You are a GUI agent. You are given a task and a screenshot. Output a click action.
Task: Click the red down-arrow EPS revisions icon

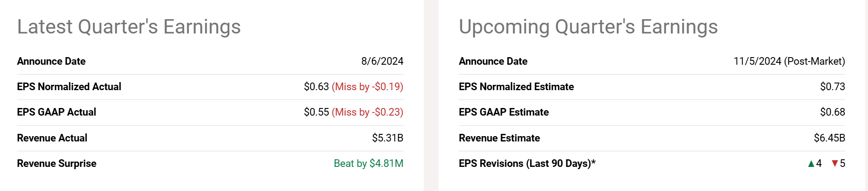[835, 164]
